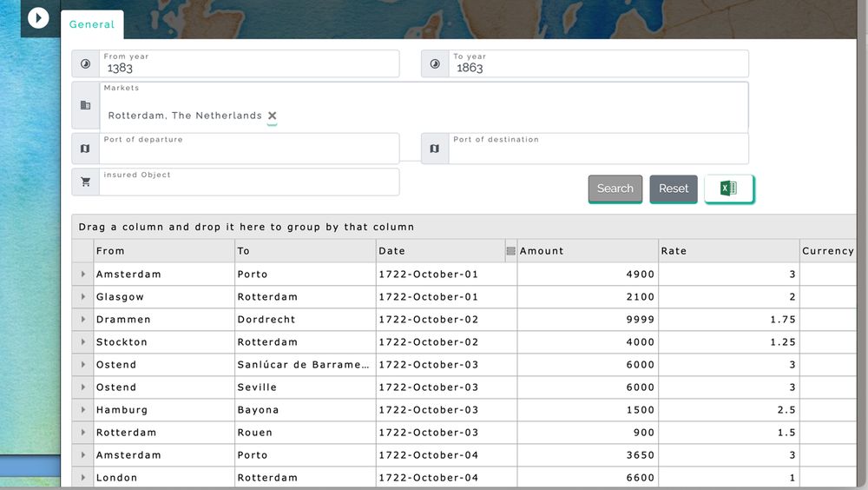Screen dimensions: 868x490
Task: Expand the Ostend to Seville row
Action: pos(83,387)
